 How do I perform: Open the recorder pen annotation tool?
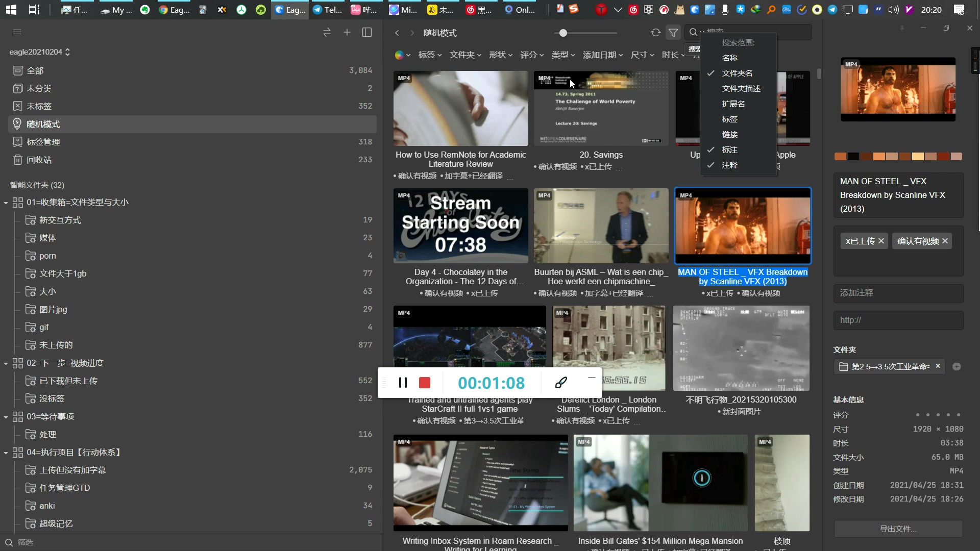point(561,383)
